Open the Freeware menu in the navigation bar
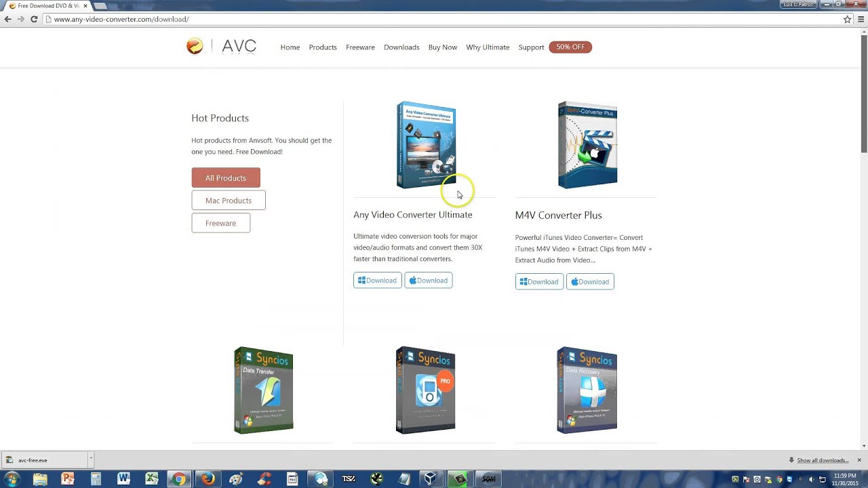 360,47
